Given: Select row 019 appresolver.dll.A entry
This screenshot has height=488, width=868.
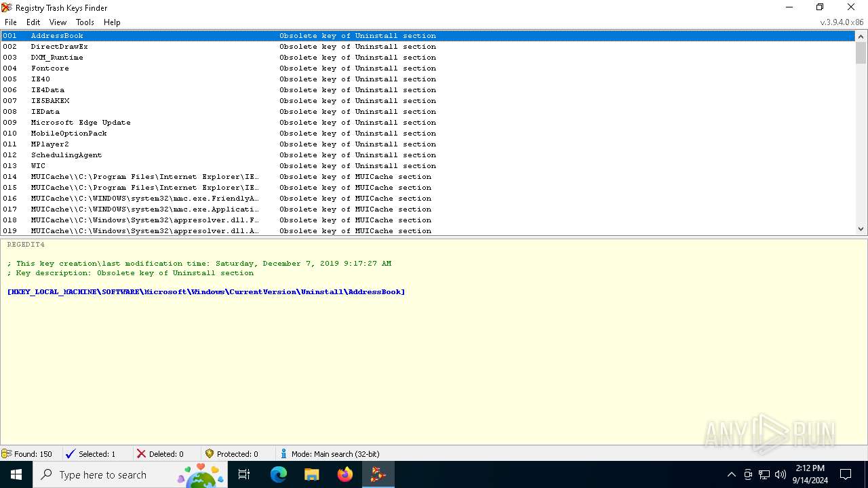Looking at the screenshot, I should click(x=428, y=230).
